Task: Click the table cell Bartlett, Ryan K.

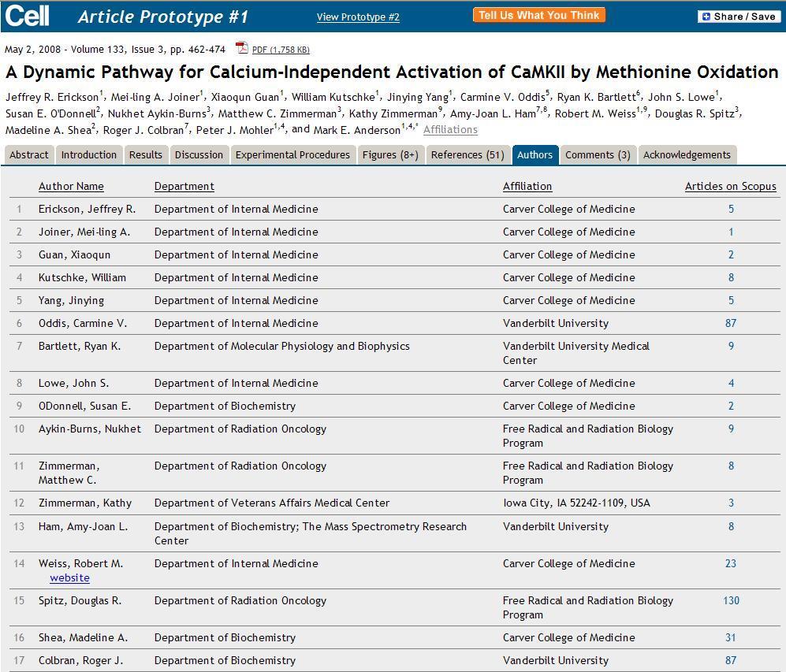Action: coord(80,346)
